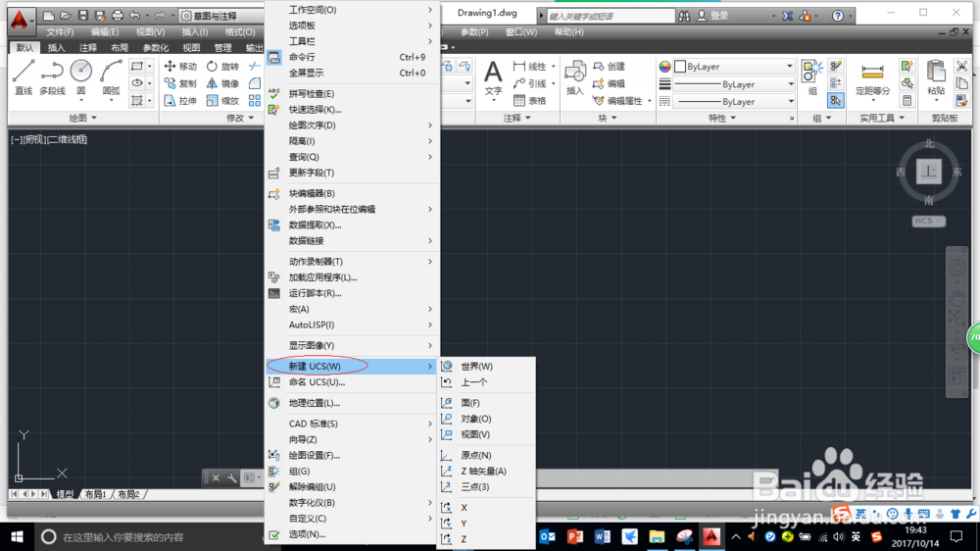This screenshot has height=551, width=980.
Task: Click the Linear dimension (线性) button
Action: [x=530, y=67]
